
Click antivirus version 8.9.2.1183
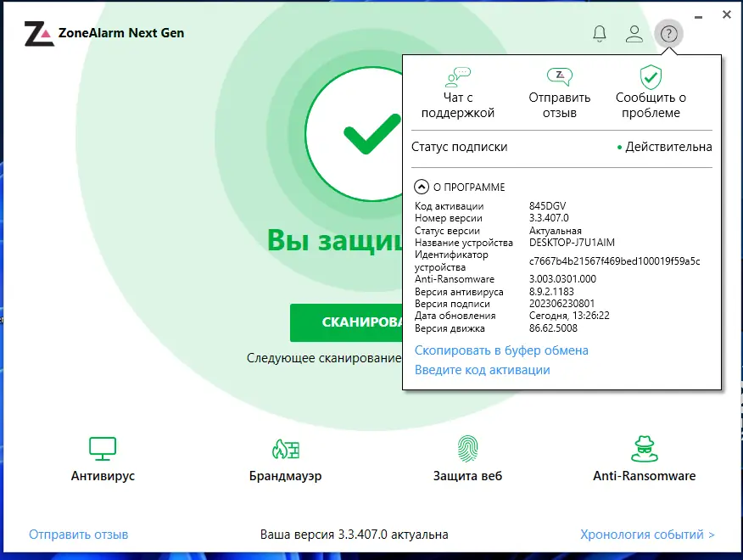(551, 291)
